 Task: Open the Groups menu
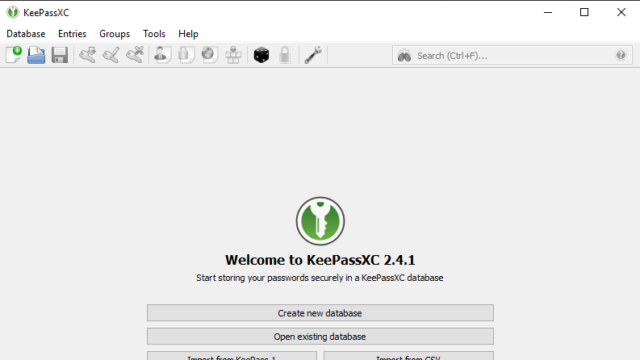(x=115, y=34)
